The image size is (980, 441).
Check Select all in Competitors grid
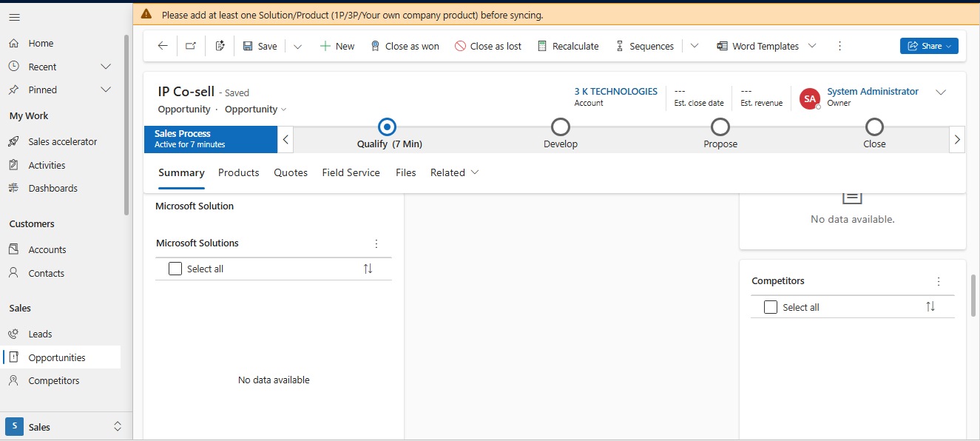click(771, 307)
